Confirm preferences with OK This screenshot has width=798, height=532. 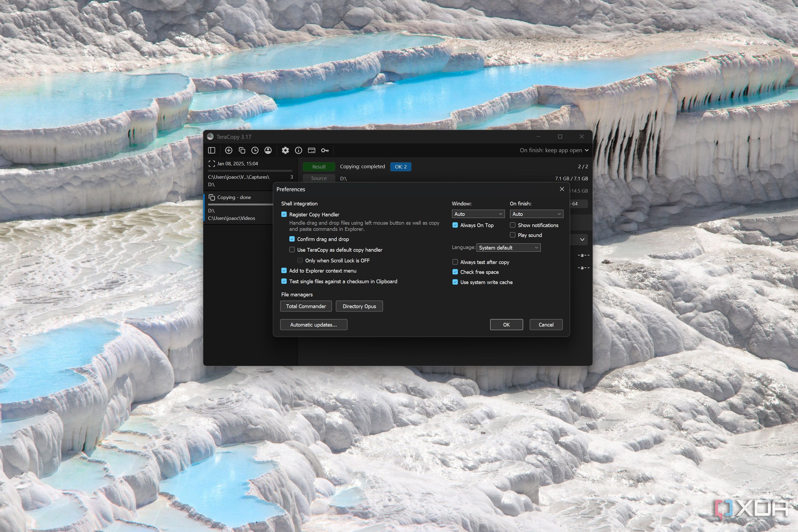tap(506, 325)
